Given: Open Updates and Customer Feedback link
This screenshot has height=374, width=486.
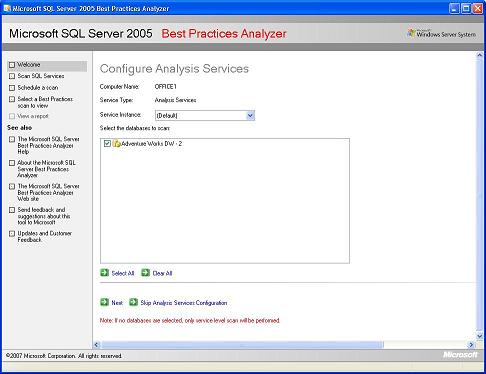Looking at the screenshot, I should click(44, 236).
